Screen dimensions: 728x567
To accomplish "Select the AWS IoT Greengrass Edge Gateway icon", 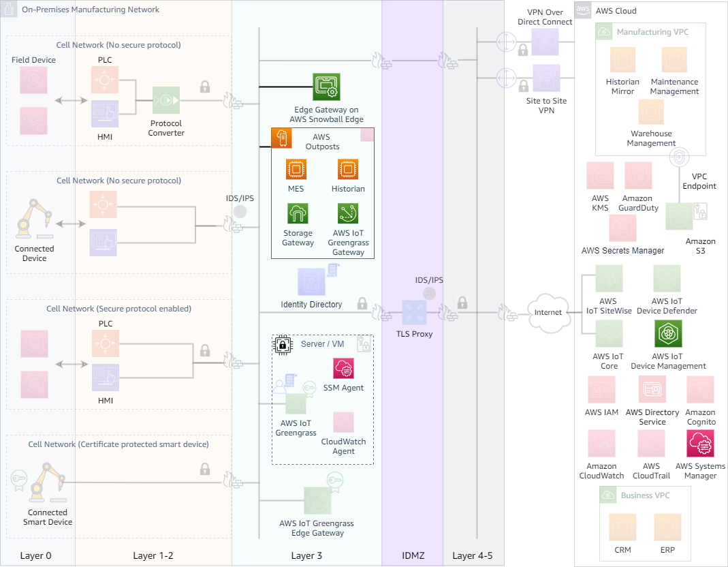I will tap(317, 500).
